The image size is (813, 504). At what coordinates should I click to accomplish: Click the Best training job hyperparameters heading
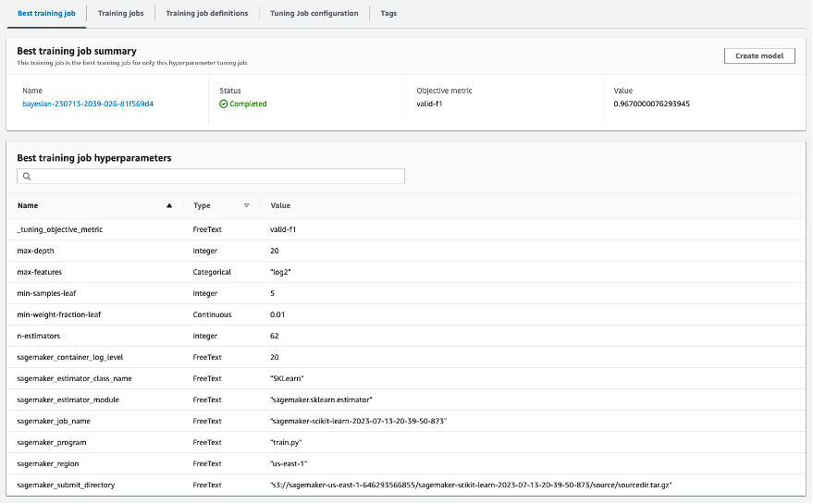[93, 157]
